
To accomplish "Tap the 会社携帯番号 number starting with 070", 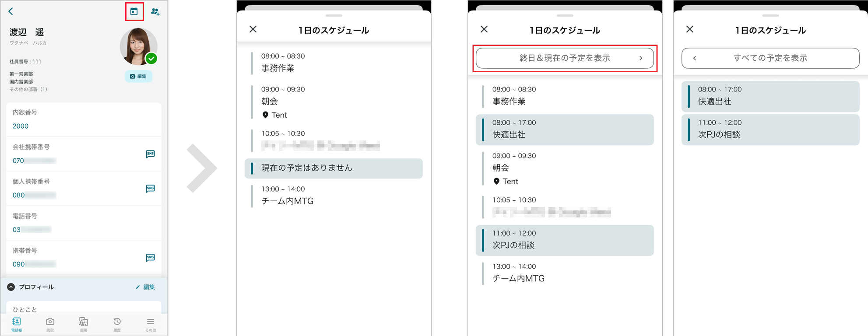I will [34, 161].
